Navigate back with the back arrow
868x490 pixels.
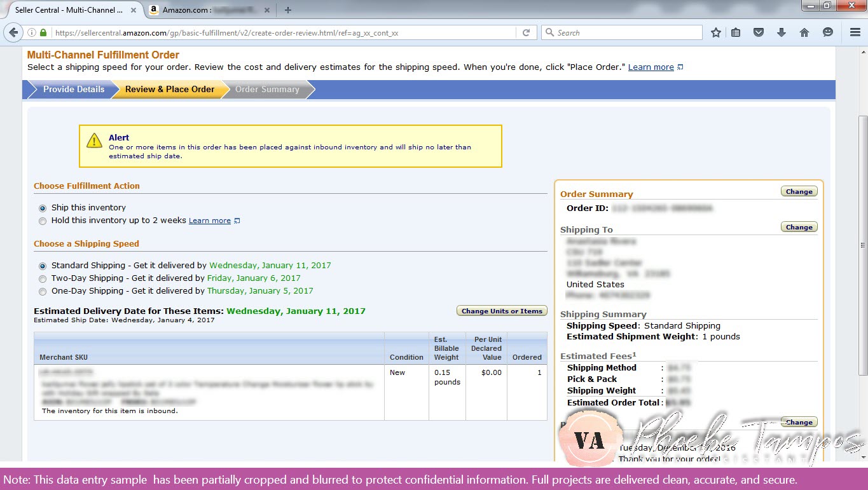pyautogui.click(x=13, y=32)
